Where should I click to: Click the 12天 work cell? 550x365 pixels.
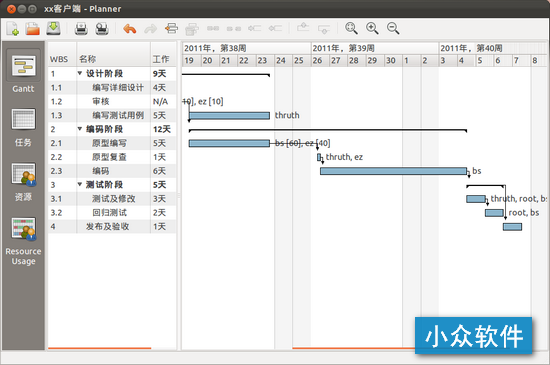click(163, 129)
